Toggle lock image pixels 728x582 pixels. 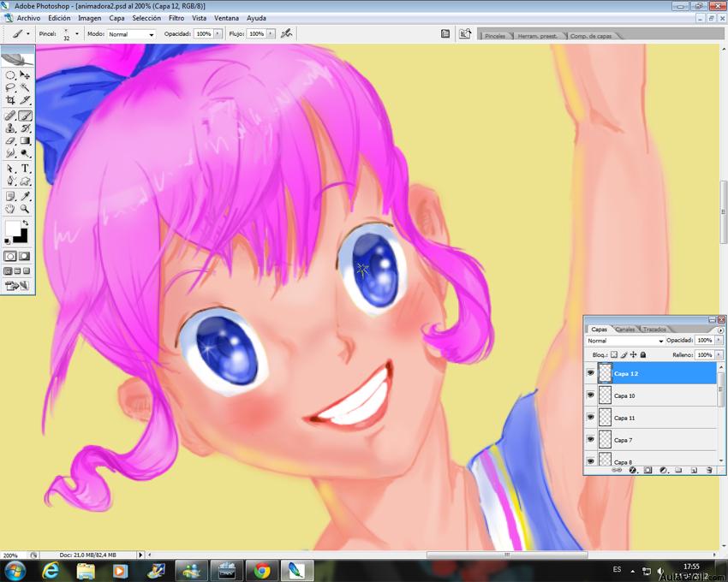[x=624, y=354]
